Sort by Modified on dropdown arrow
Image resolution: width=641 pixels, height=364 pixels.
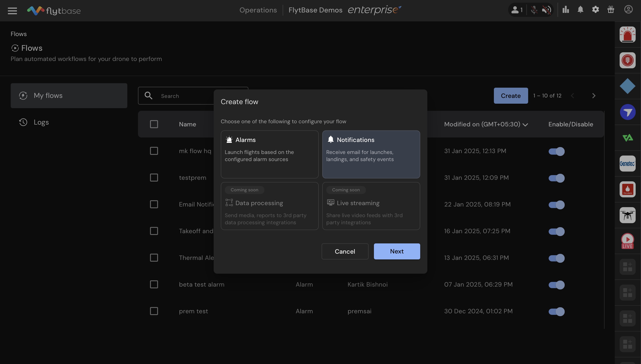point(525,125)
